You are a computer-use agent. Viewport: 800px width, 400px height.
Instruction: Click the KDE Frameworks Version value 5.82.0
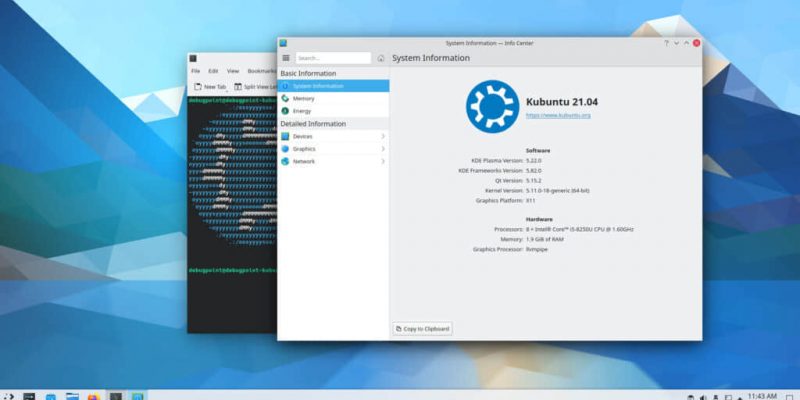pyautogui.click(x=534, y=170)
